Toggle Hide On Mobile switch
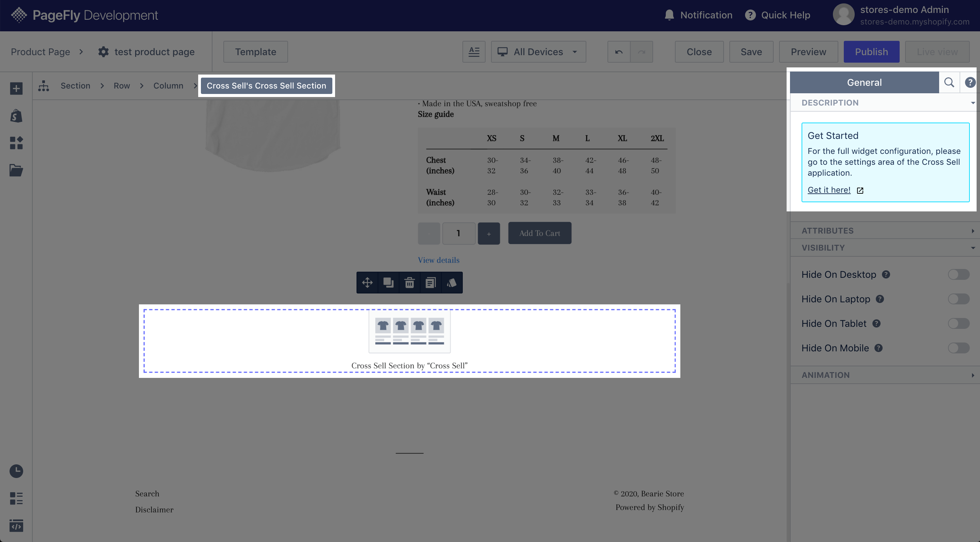The image size is (980, 542). point(958,348)
